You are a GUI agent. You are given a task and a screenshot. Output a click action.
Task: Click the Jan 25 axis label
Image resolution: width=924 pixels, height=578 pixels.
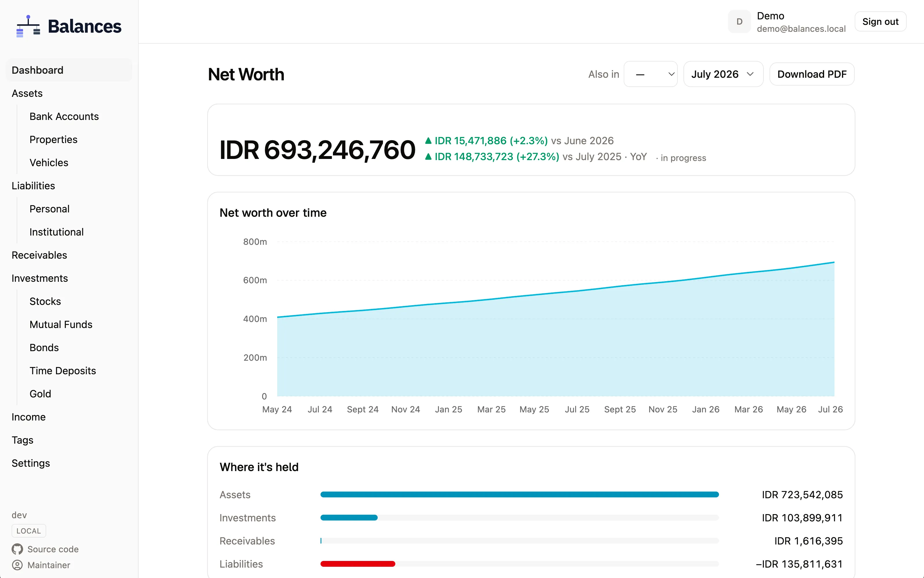click(x=448, y=410)
